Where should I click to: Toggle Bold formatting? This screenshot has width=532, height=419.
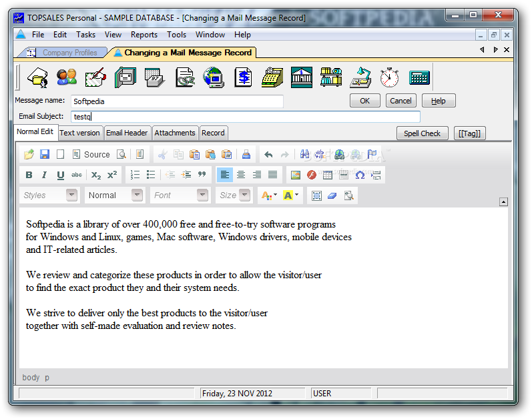pyautogui.click(x=29, y=175)
